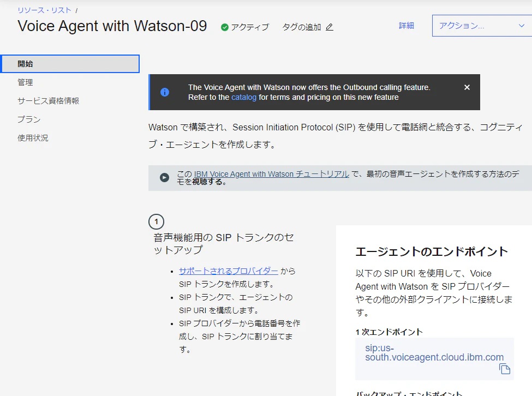Open the アクション dropdown menu
The image size is (532, 396).
482,26
